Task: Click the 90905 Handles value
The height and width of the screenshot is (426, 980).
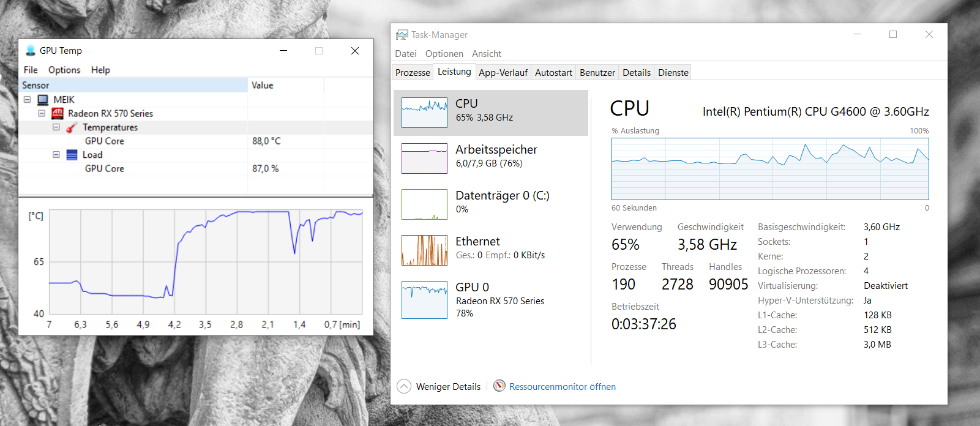Action: tap(728, 285)
